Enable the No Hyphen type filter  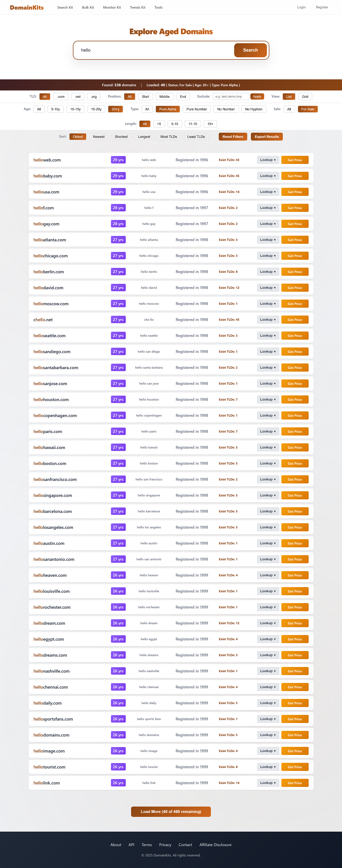click(253, 109)
